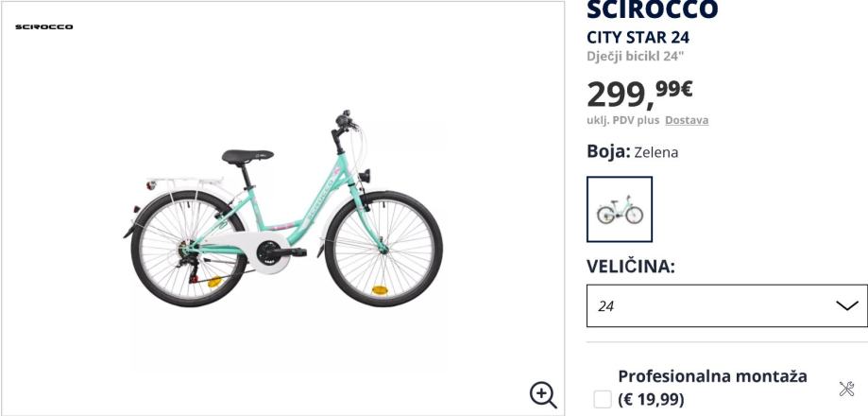The width and height of the screenshot is (868, 416).
Task: Click the VELIČINA: section label
Action: click(x=631, y=267)
